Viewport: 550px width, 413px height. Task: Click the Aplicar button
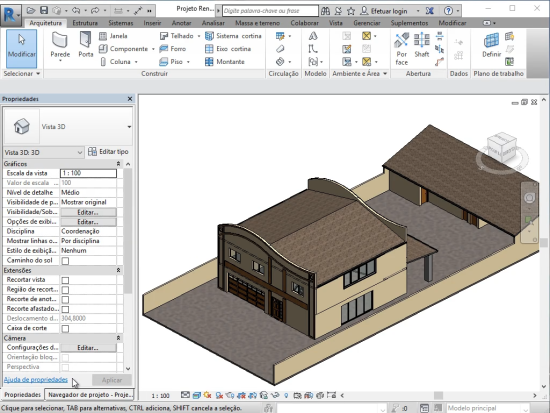pyautogui.click(x=112, y=380)
